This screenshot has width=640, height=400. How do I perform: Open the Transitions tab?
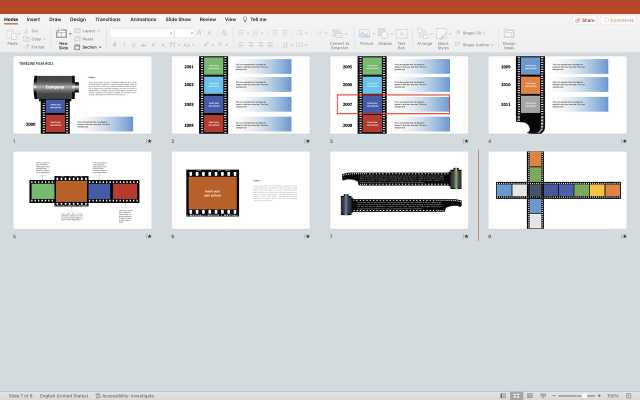click(x=107, y=19)
